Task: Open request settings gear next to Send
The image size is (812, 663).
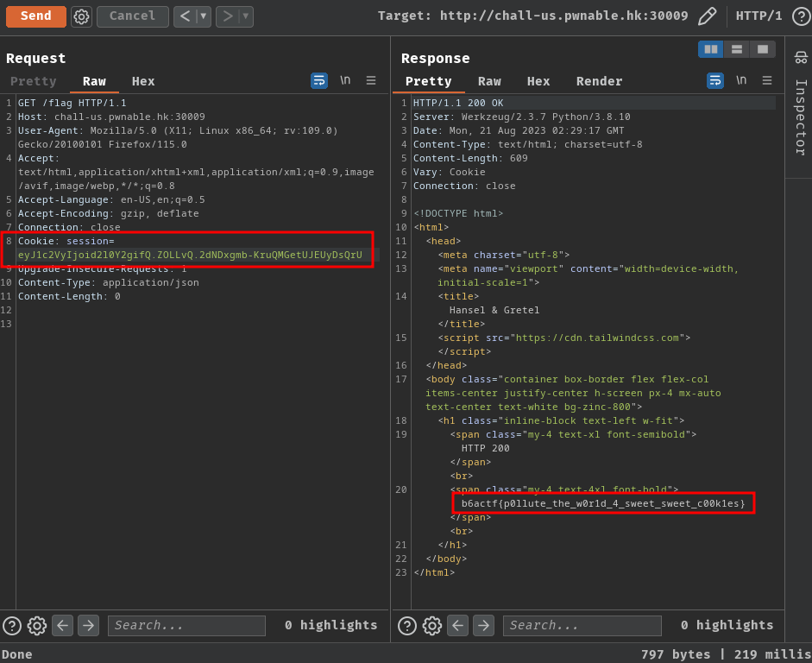Action: (x=81, y=16)
